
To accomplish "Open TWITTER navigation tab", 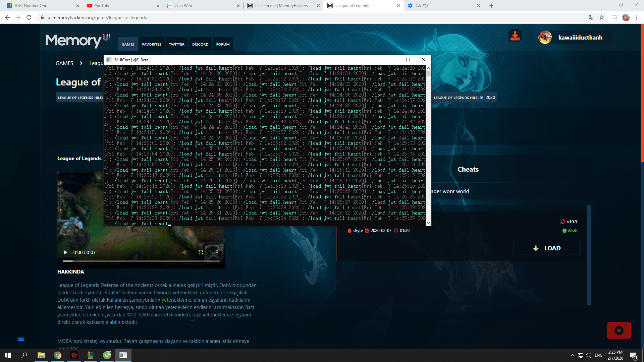I will (177, 44).
